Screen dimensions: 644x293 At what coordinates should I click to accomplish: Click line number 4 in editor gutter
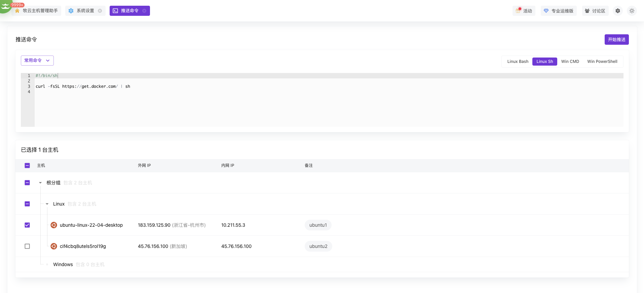coord(29,92)
